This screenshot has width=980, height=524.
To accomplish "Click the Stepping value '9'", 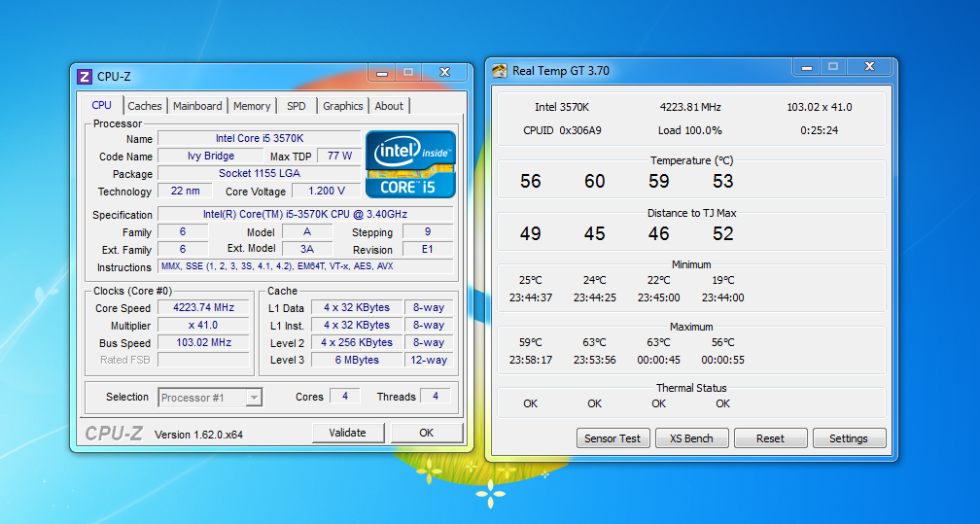I will tap(428, 231).
